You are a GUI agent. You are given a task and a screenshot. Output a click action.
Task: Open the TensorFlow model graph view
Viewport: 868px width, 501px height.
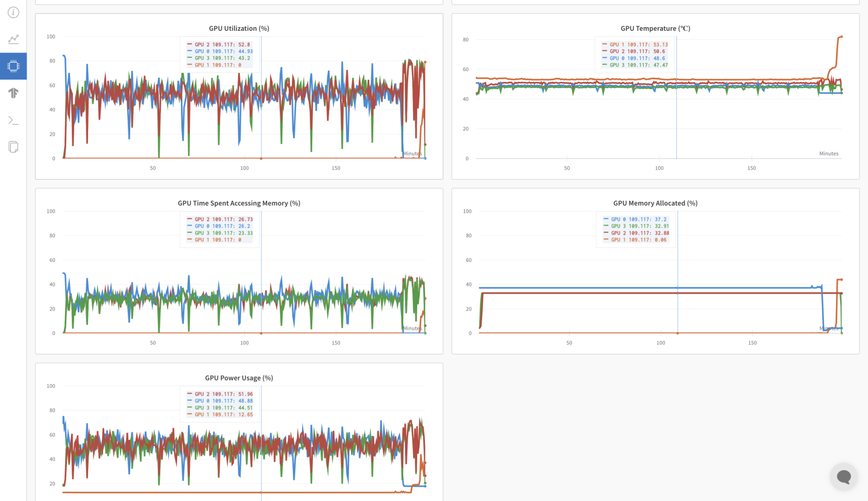point(13,93)
